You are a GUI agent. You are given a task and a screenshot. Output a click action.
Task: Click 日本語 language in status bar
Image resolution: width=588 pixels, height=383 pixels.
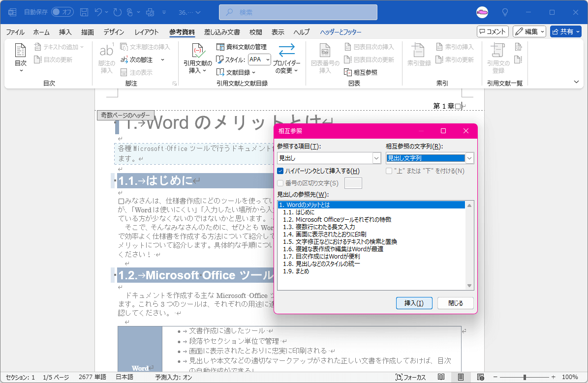pos(124,377)
